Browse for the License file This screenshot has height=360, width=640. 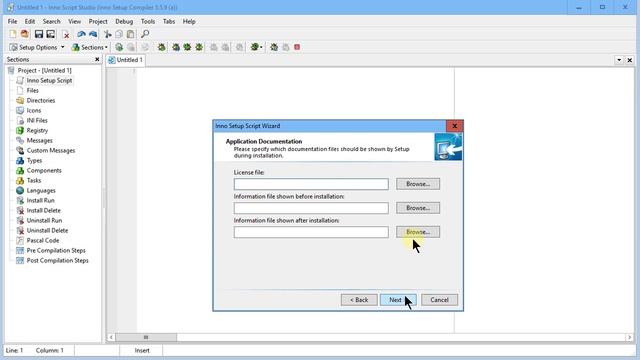point(418,184)
